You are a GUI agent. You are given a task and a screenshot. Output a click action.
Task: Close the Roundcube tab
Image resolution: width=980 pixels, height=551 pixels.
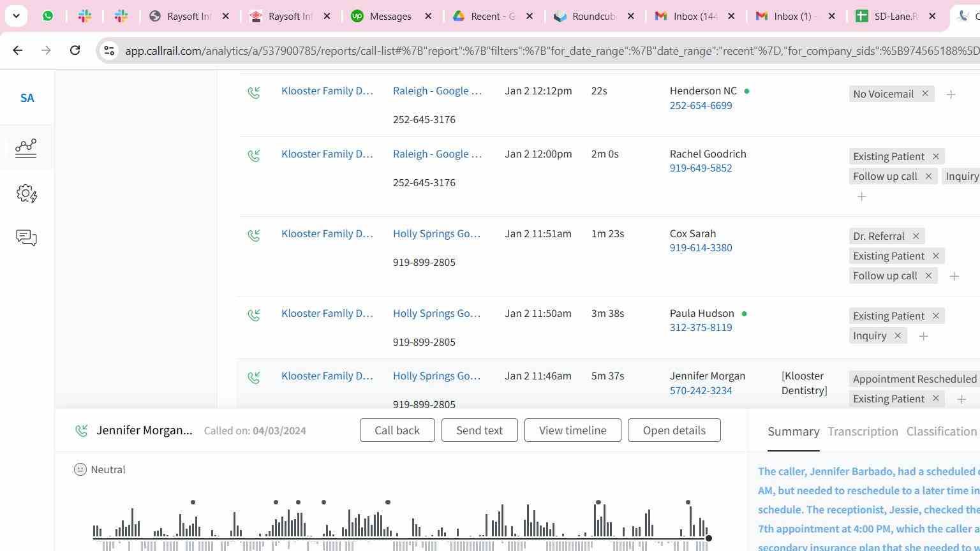(x=630, y=16)
